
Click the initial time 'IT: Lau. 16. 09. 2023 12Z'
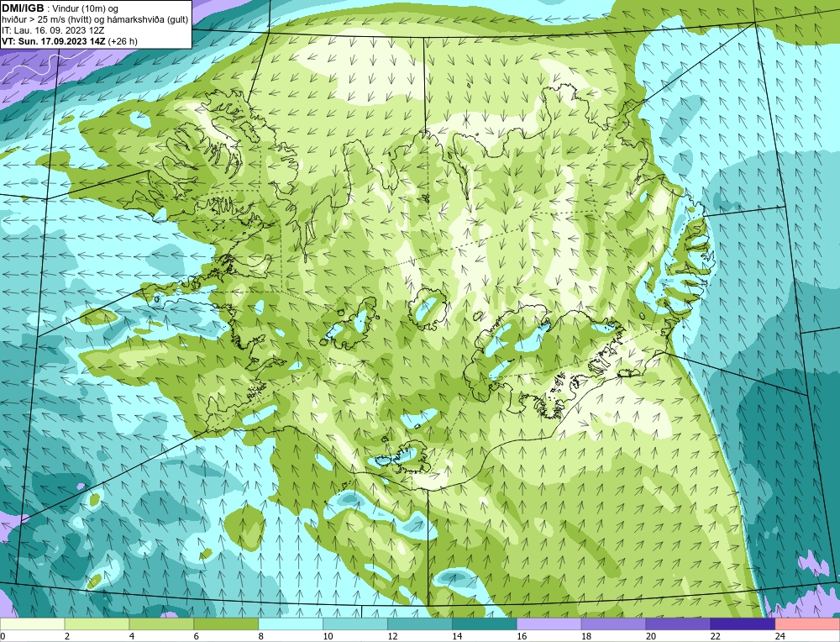[53, 30]
